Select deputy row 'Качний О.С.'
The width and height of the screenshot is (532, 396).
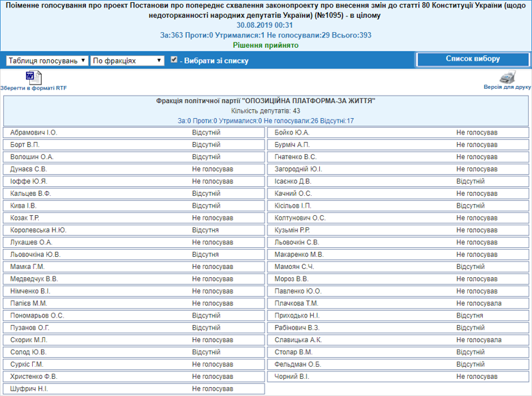[x=398, y=194]
